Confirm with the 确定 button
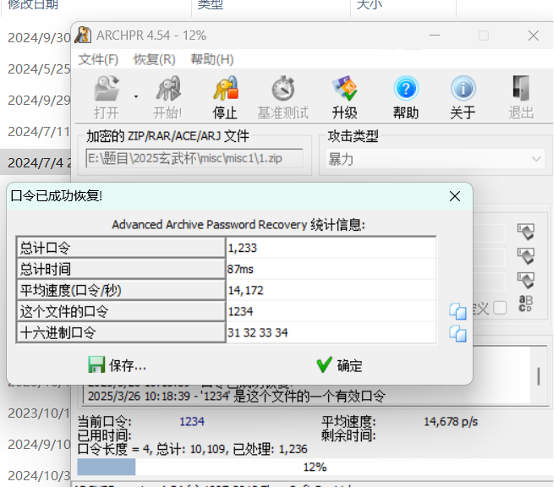 click(340, 365)
